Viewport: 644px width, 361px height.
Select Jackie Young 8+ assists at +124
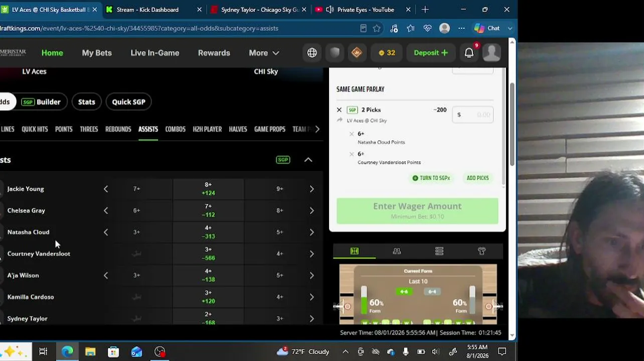point(208,189)
